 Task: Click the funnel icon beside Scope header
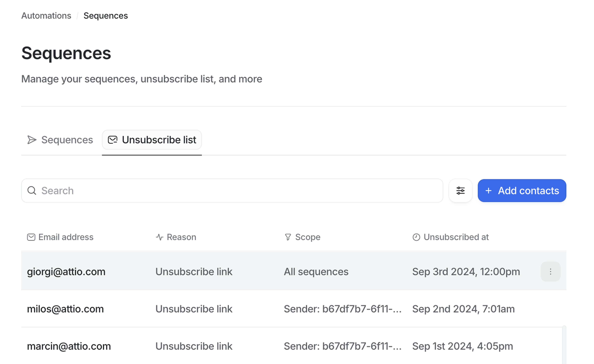coord(288,237)
